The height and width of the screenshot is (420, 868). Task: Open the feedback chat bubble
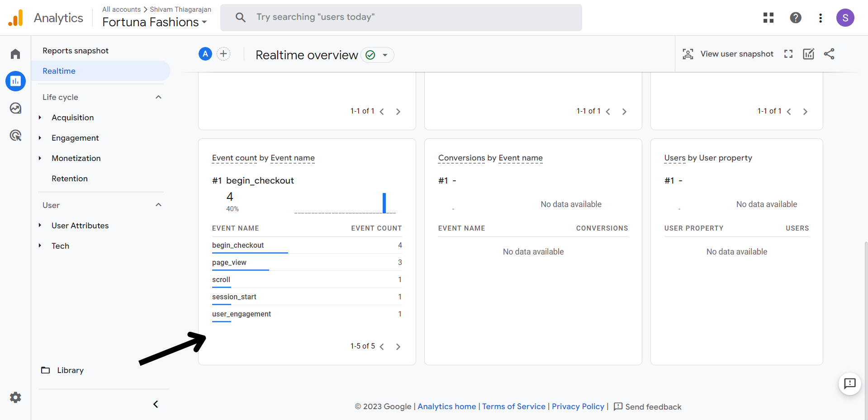pos(849,384)
